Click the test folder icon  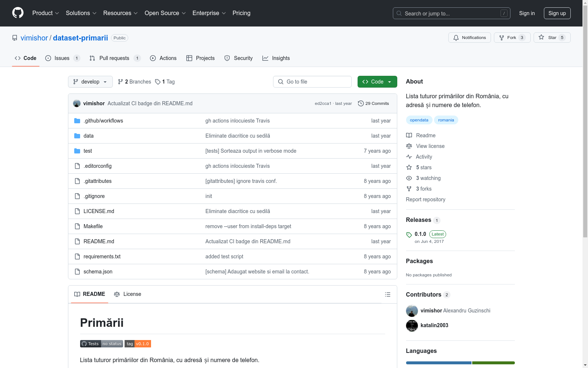77,151
